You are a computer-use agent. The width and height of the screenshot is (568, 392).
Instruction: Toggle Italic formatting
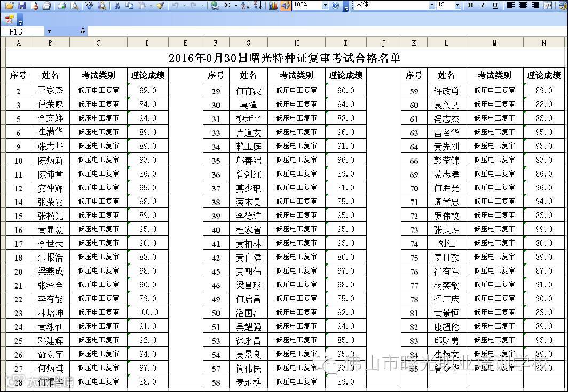point(483,5)
